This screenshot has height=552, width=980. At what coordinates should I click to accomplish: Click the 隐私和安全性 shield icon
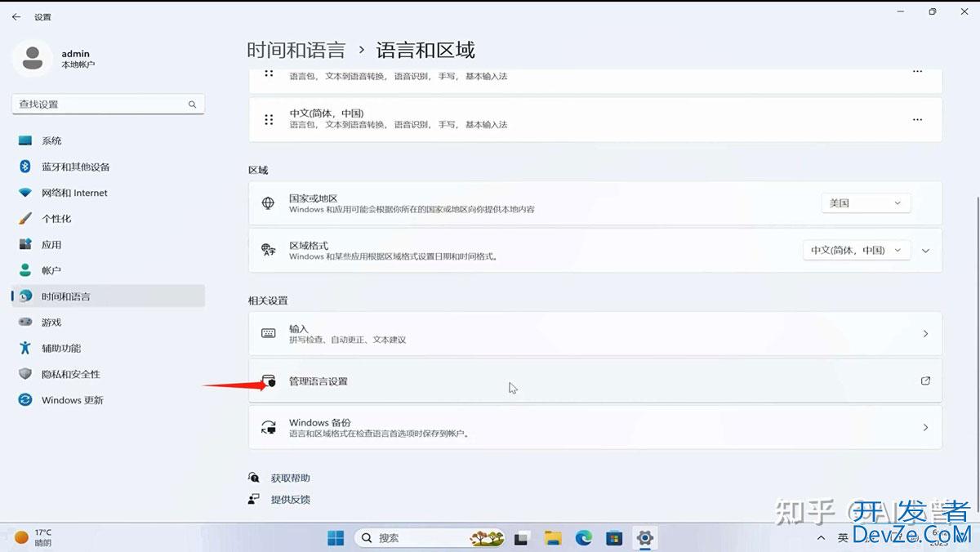(25, 374)
